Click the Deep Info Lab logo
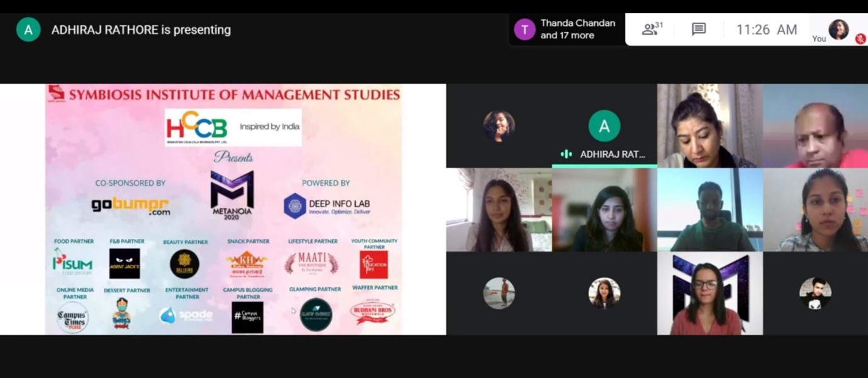The image size is (868, 378). tap(327, 206)
